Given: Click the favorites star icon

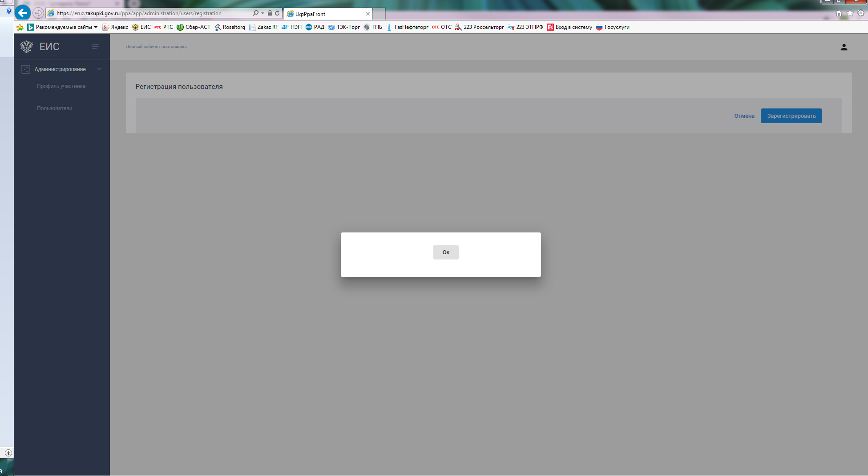Looking at the screenshot, I should point(850,13).
